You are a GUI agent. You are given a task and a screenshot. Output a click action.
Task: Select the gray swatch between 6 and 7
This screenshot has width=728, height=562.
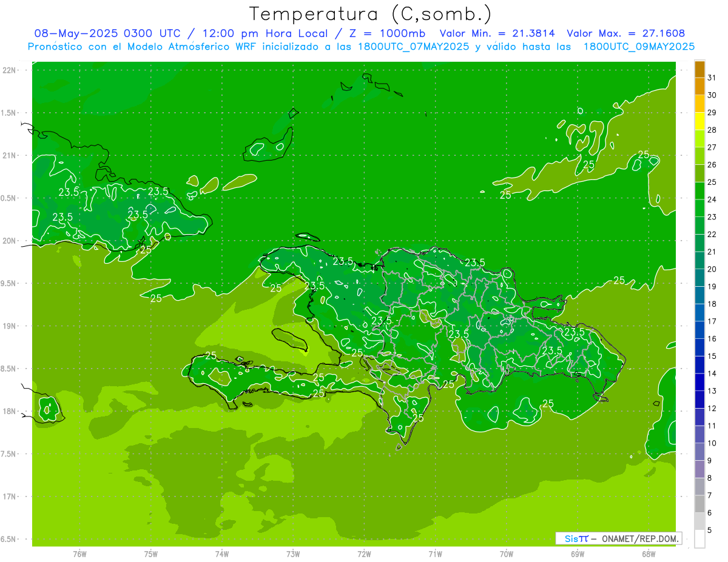[699, 504]
